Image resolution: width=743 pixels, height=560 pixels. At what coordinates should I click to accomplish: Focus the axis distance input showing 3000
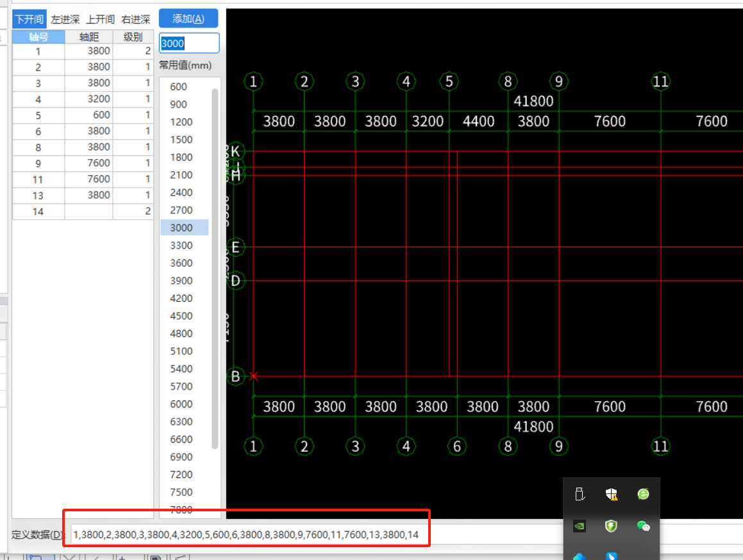189,43
